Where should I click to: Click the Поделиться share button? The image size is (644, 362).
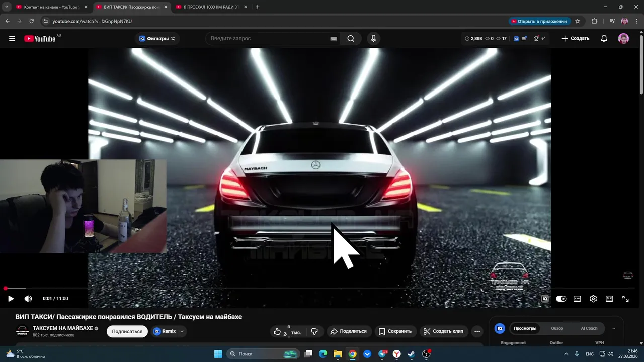tap(349, 331)
